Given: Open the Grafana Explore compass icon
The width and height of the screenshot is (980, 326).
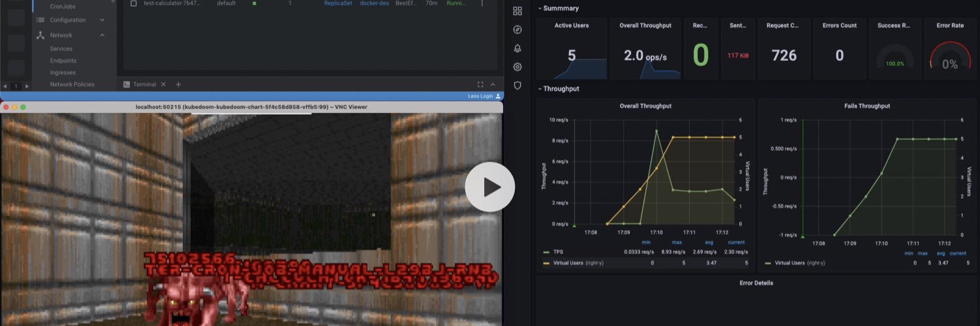Looking at the screenshot, I should (517, 29).
